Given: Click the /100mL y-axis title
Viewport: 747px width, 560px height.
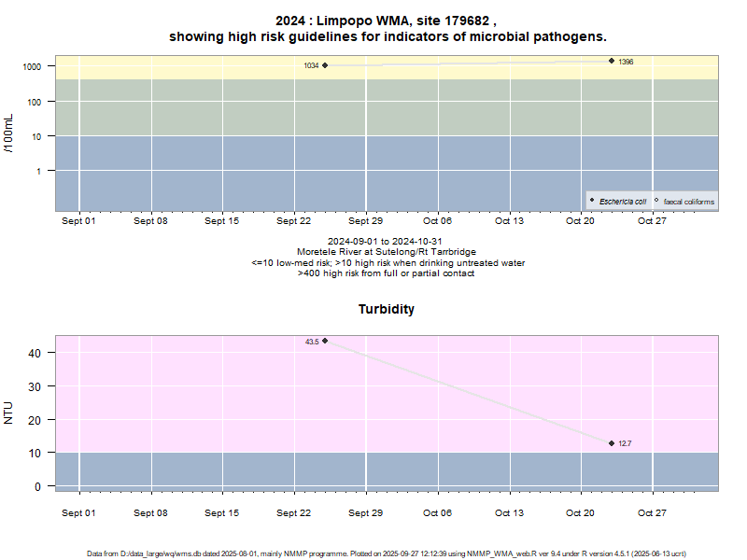Looking at the screenshot, I should pyautogui.click(x=9, y=133).
